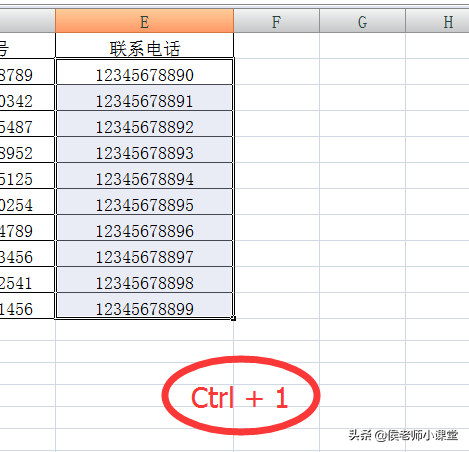Select cell containing 12345678891

coord(144,98)
